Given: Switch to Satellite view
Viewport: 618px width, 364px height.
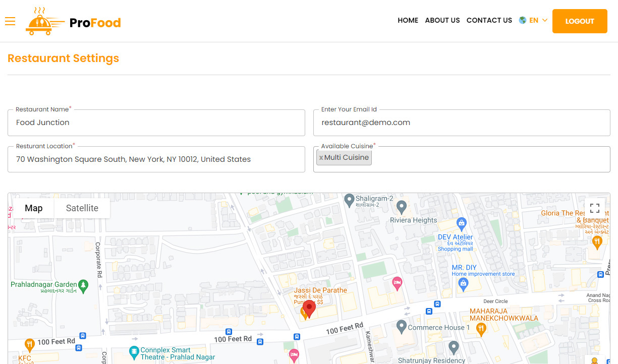Looking at the screenshot, I should coord(82,208).
